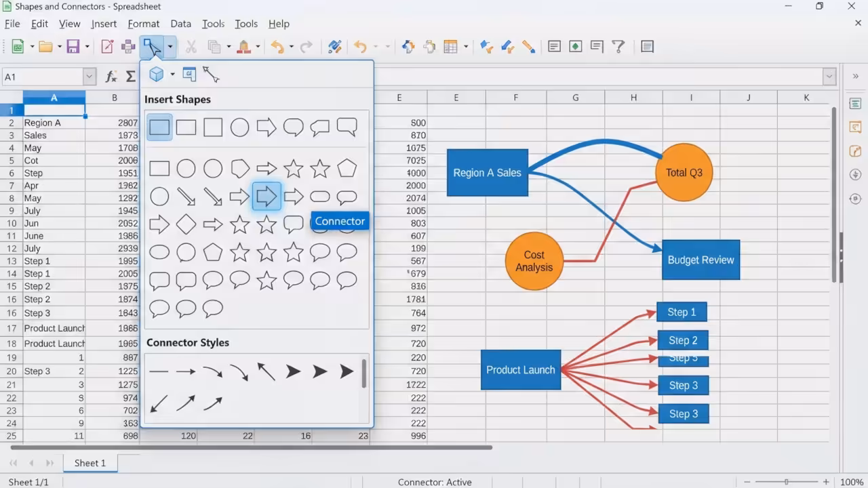Open the Name Box dropdown for A1
The image size is (868, 488).
90,77
